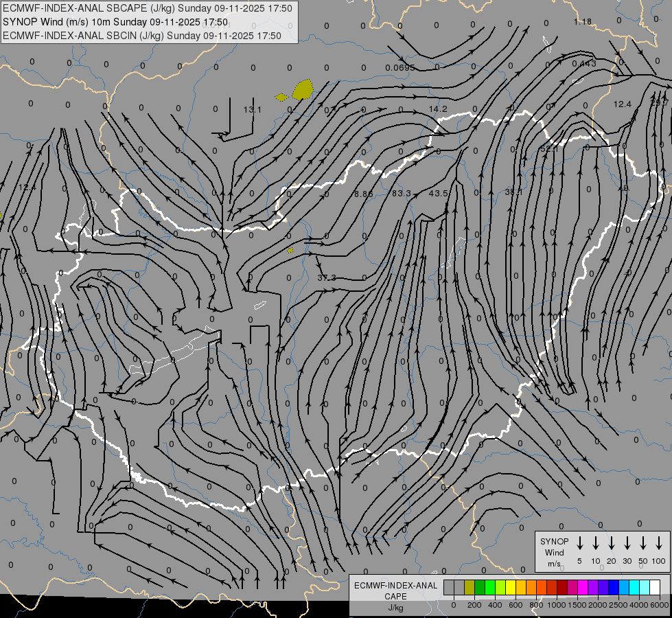Click the 52.1 CAPE value on the map
672x618 pixels.
(549, 149)
